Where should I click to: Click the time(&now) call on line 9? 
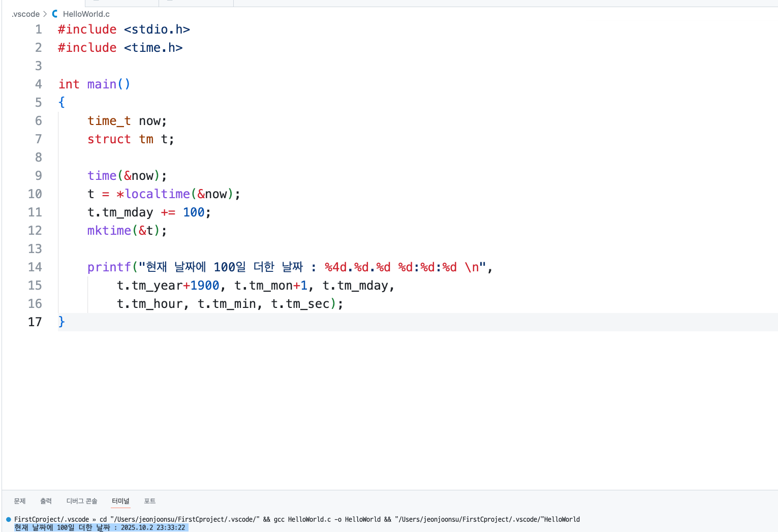(124, 176)
